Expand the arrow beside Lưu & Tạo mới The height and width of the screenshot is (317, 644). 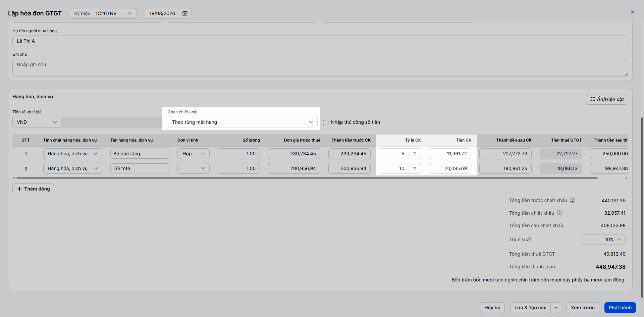pos(556,308)
